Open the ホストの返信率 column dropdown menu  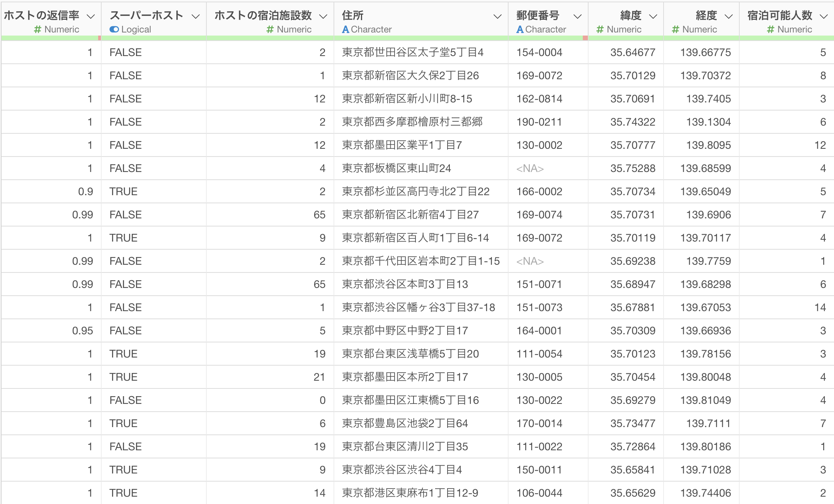pos(91,16)
